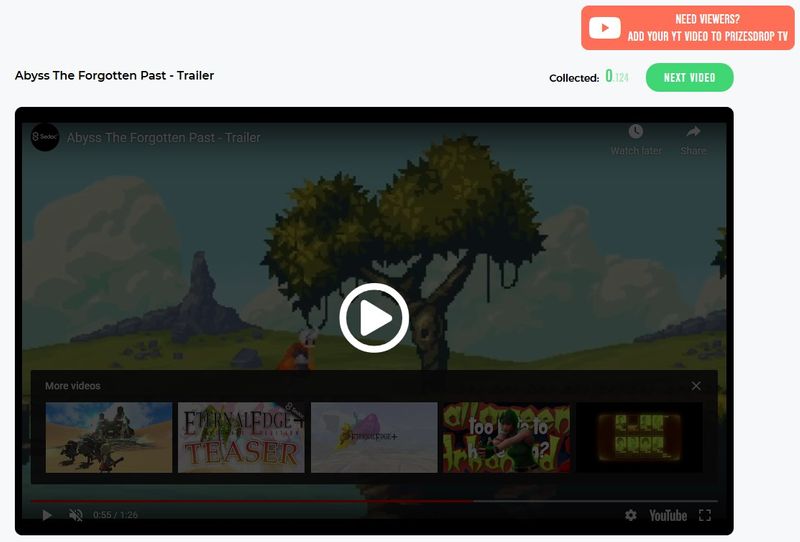Open the Sedoc channel avatar
This screenshot has width=800, height=542.
tap(45, 137)
